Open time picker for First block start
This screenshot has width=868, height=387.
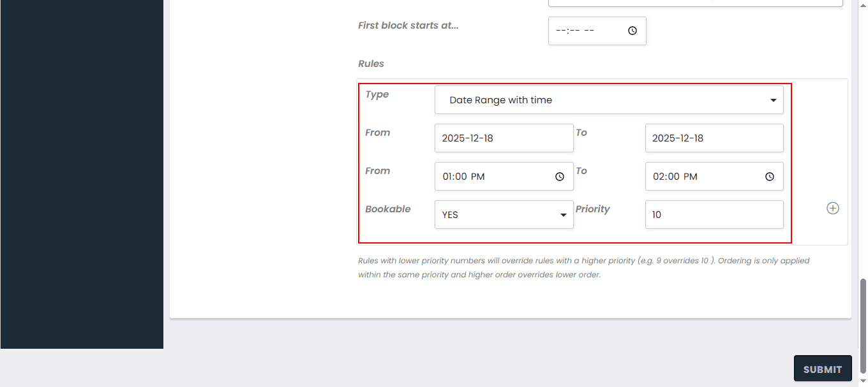click(x=632, y=31)
